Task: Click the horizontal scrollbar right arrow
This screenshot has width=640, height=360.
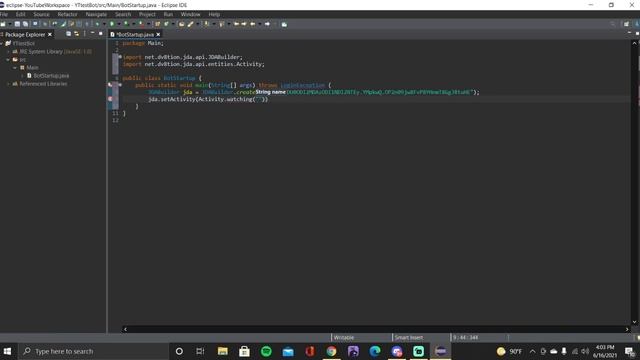Action: 627,329
